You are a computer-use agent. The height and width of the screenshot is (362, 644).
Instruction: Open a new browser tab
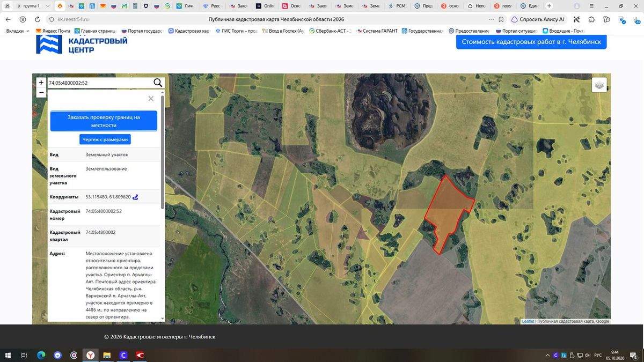coord(549,6)
